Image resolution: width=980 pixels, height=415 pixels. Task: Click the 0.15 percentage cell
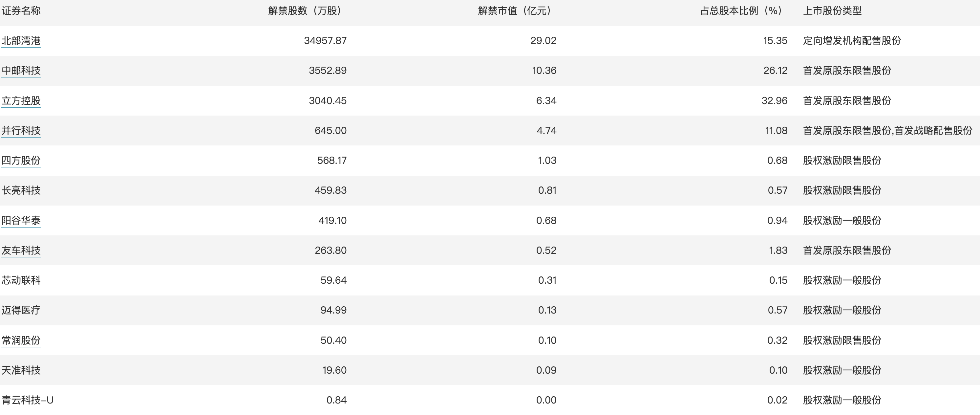pos(778,280)
